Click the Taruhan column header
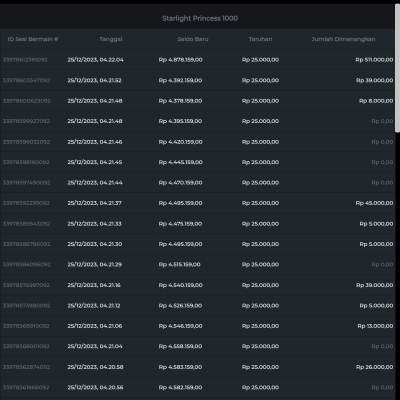The height and width of the screenshot is (400, 400). [x=260, y=39]
